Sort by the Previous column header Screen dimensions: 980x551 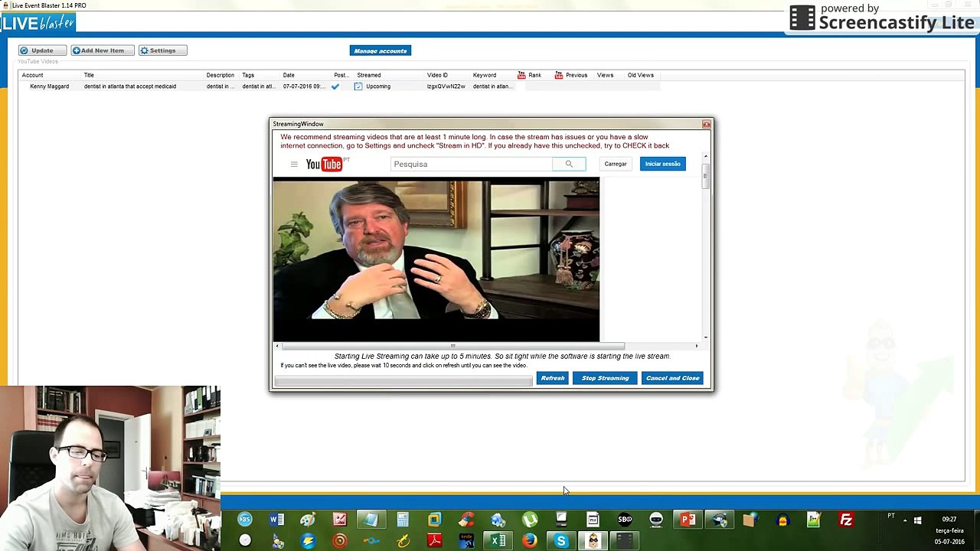point(577,75)
